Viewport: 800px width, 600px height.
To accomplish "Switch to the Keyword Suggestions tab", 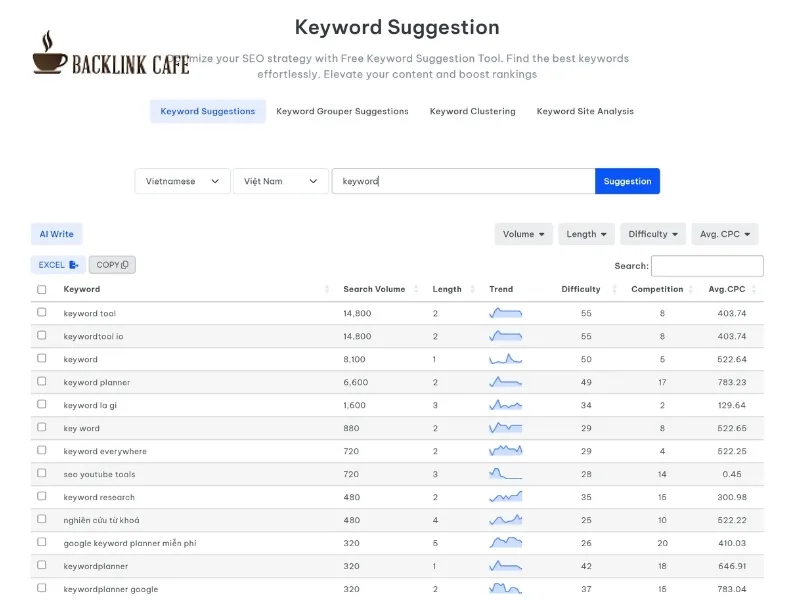I will pyautogui.click(x=208, y=111).
